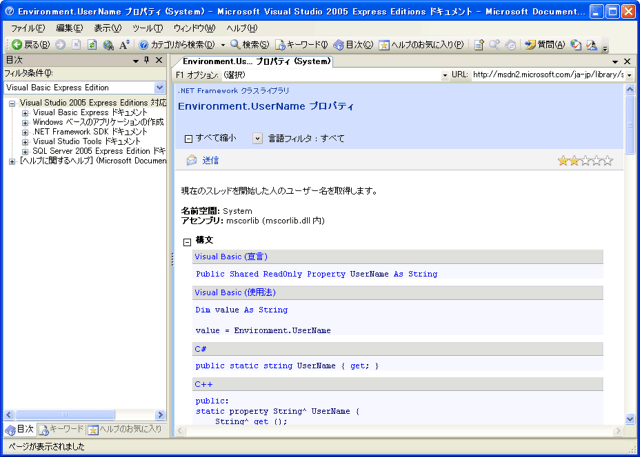The width and height of the screenshot is (640, 457).
Task: Open the ウィンドウ (Window) menu
Action: [x=194, y=28]
